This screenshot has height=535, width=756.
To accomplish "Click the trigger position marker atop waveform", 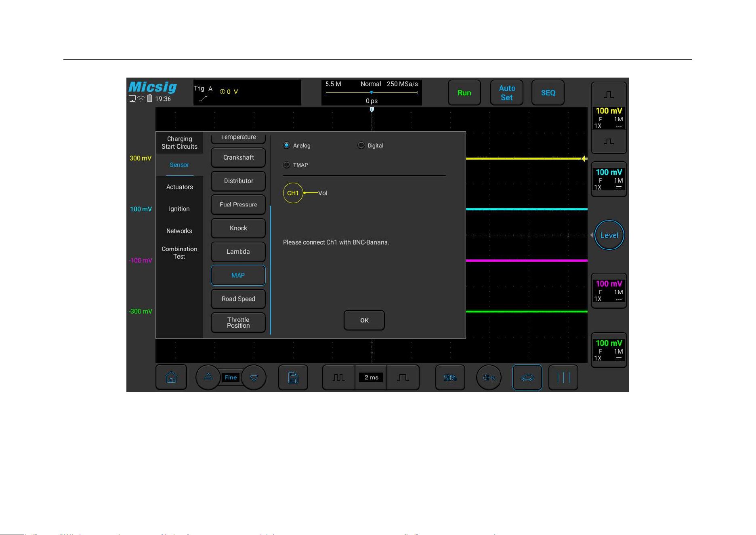I will pyautogui.click(x=372, y=110).
